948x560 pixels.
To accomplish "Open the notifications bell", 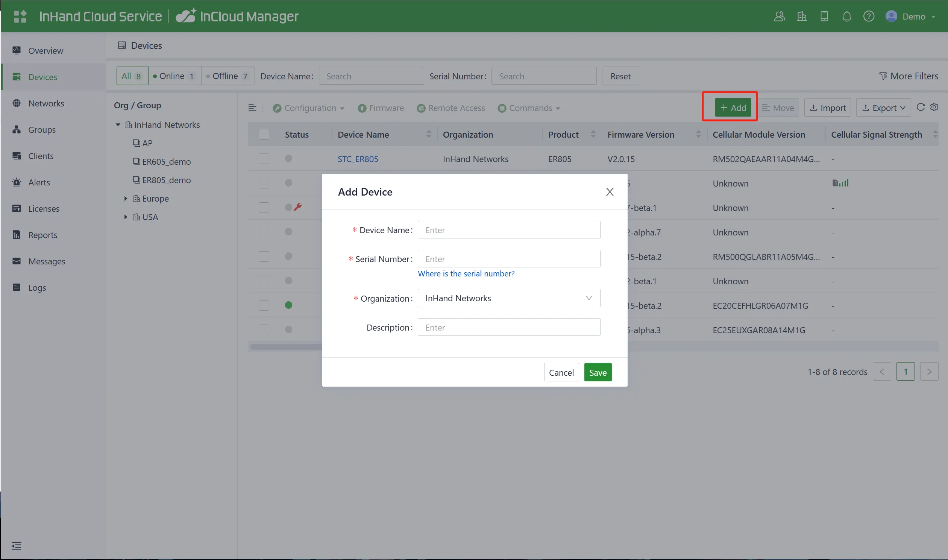I will (x=846, y=16).
